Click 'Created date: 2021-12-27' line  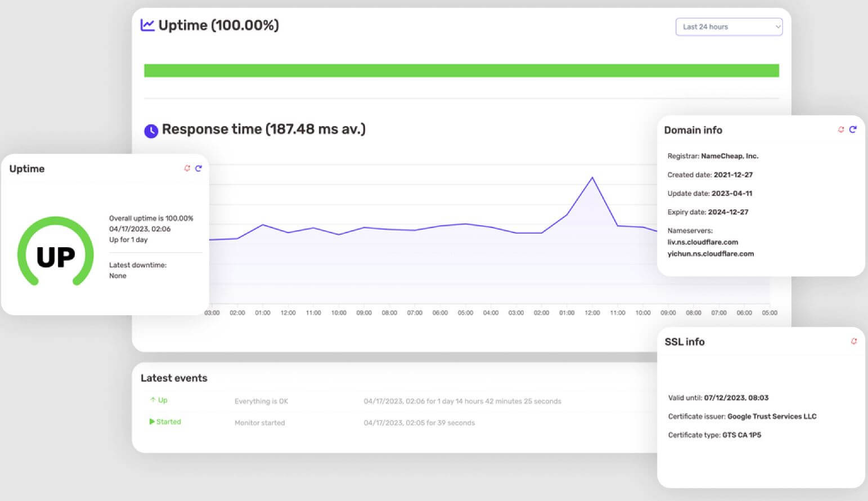(x=710, y=175)
